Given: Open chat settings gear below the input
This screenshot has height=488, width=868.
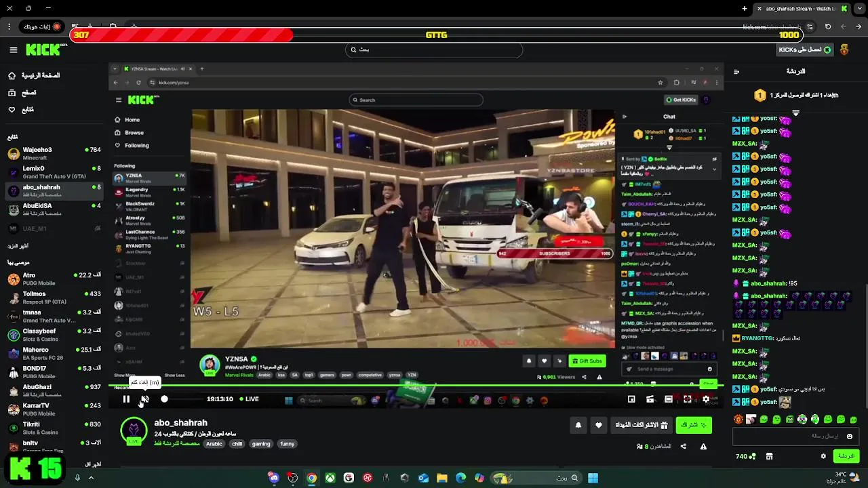Looking at the screenshot, I should pyautogui.click(x=823, y=456).
